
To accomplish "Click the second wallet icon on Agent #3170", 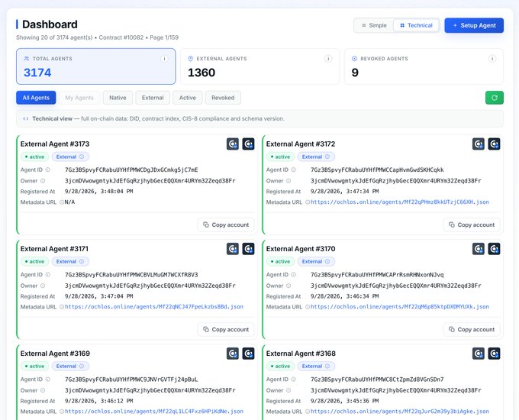I will click(494, 249).
